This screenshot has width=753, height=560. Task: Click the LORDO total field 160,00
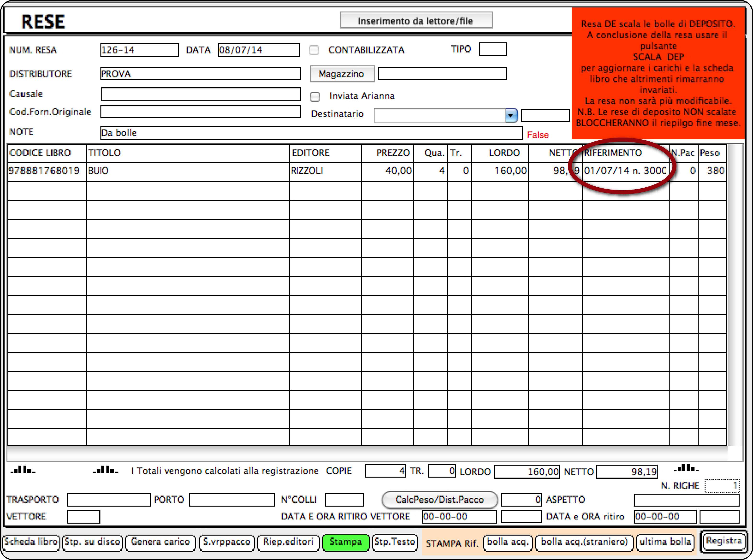tap(526, 472)
